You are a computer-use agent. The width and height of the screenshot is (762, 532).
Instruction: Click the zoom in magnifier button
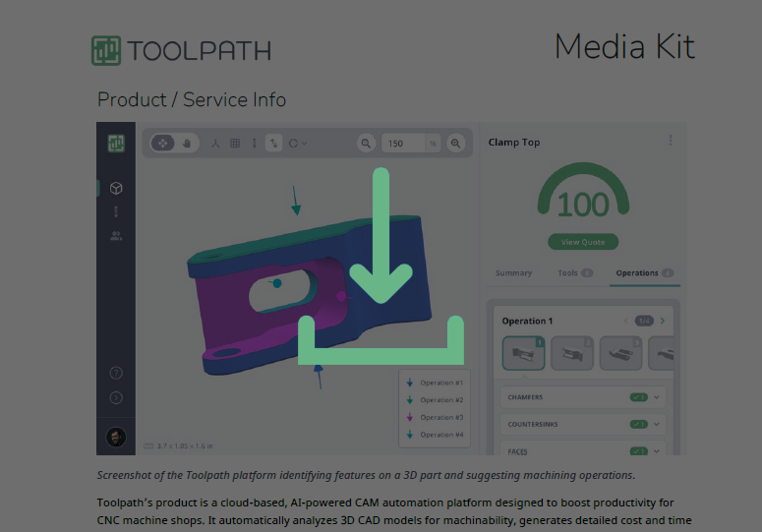(456, 144)
